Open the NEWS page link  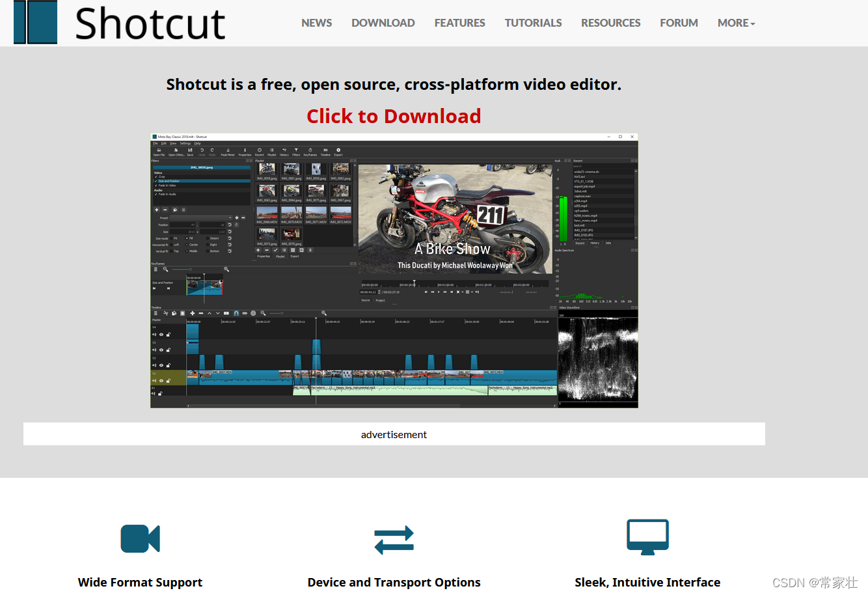[x=317, y=23]
